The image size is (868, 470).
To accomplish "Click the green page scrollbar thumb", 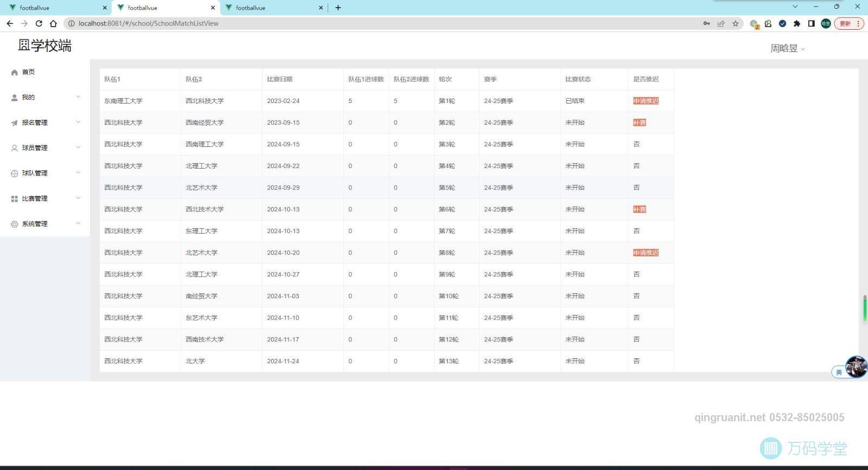I will [865, 308].
